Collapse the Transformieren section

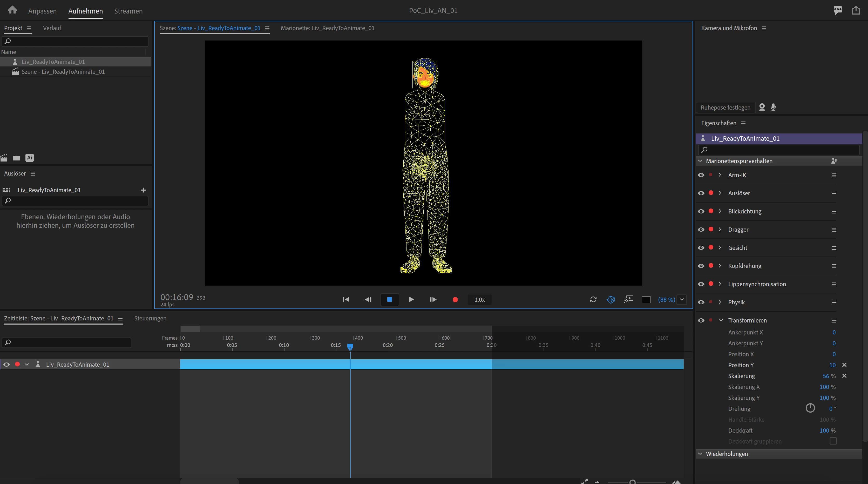(x=721, y=320)
